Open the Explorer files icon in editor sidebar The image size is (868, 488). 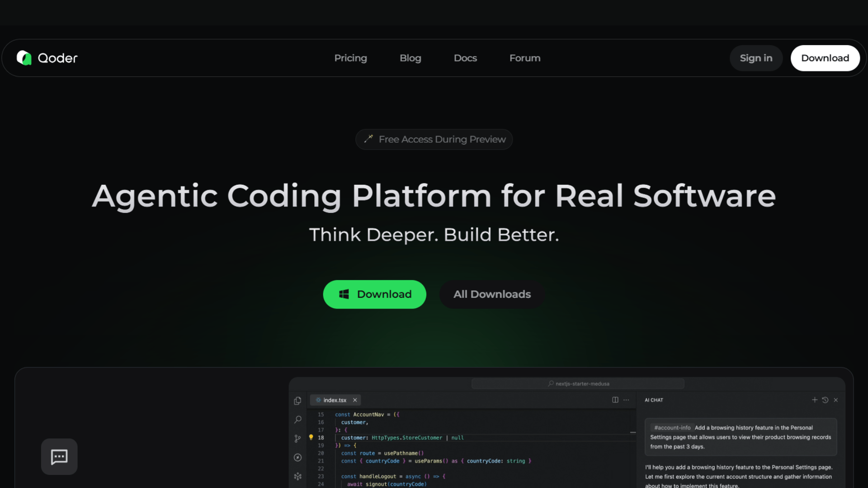[297, 401]
